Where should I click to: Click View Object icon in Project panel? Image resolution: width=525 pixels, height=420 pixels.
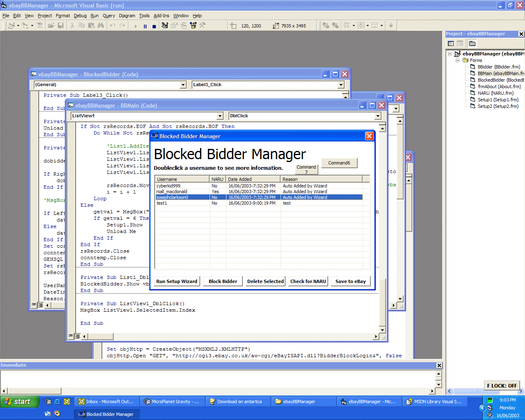(460, 43)
